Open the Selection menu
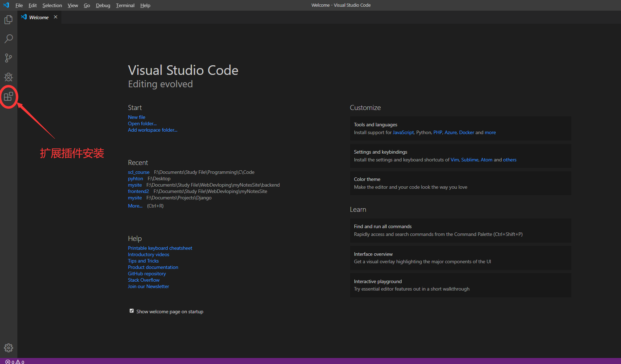 52,5
